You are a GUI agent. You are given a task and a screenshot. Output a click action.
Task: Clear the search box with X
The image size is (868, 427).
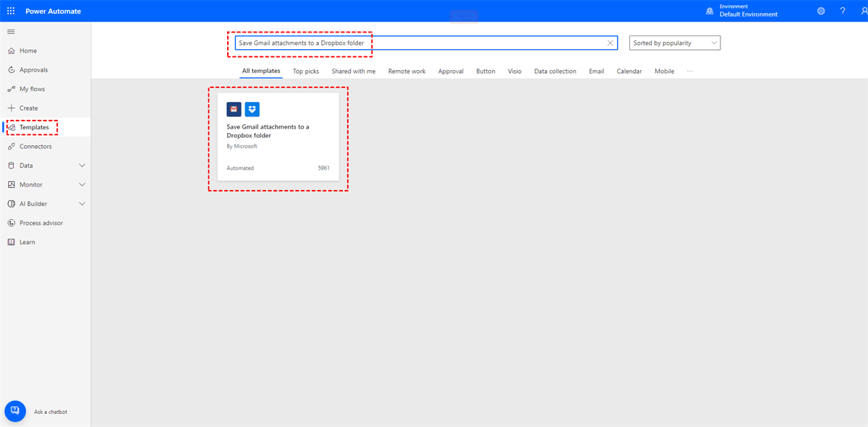point(610,43)
